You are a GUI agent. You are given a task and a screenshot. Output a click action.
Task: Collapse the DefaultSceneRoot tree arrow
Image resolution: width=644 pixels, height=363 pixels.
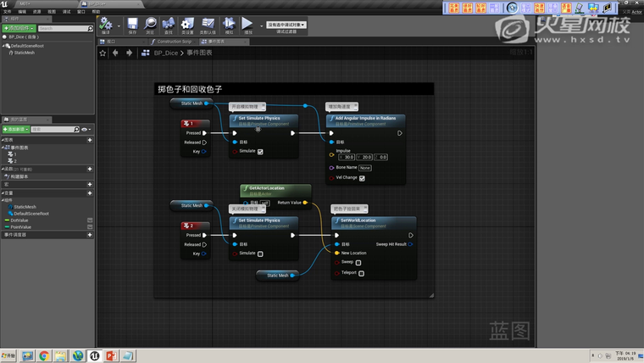(4, 46)
